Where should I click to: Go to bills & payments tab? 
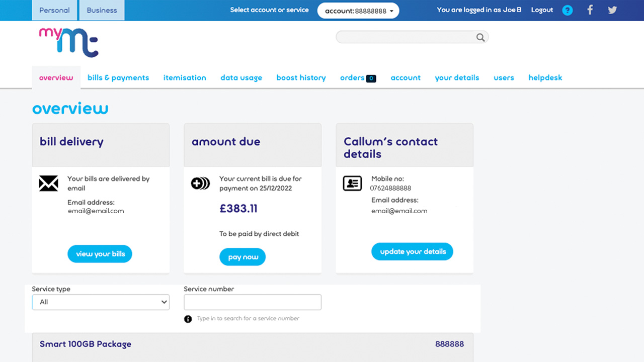118,78
